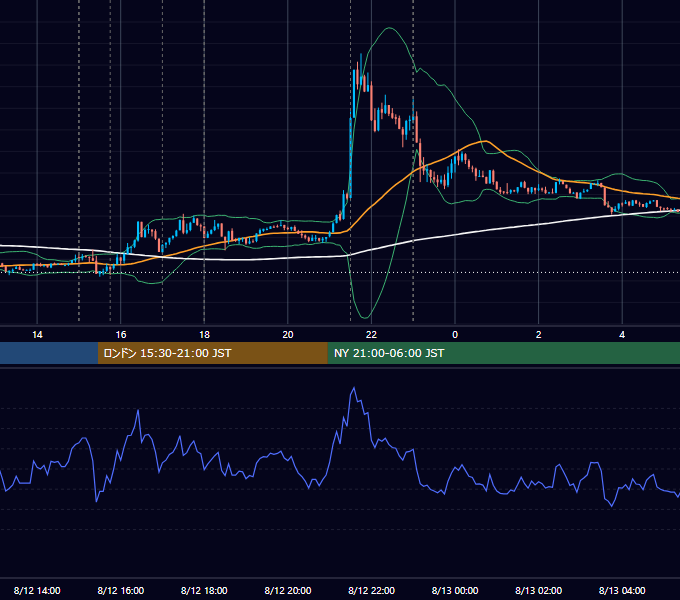Click the tallest peak of the blue oscillator
Image resolution: width=680 pixels, height=600 pixels.
click(x=354, y=388)
